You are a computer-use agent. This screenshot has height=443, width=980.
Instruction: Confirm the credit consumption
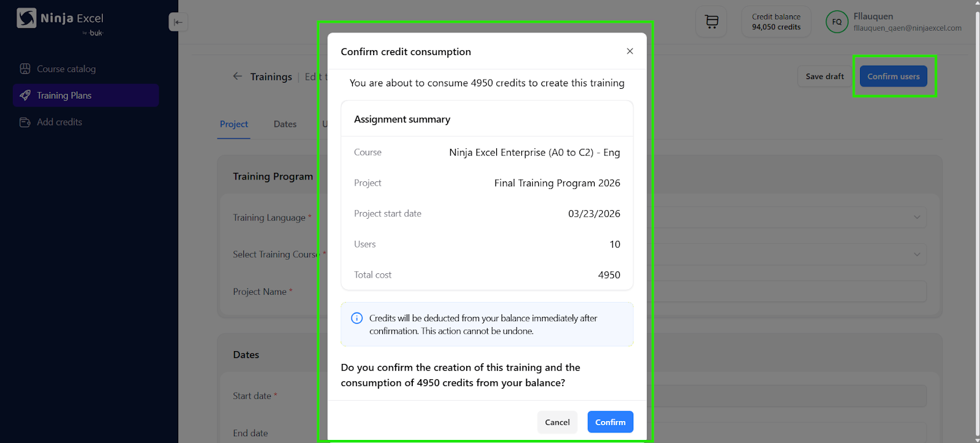coord(611,422)
